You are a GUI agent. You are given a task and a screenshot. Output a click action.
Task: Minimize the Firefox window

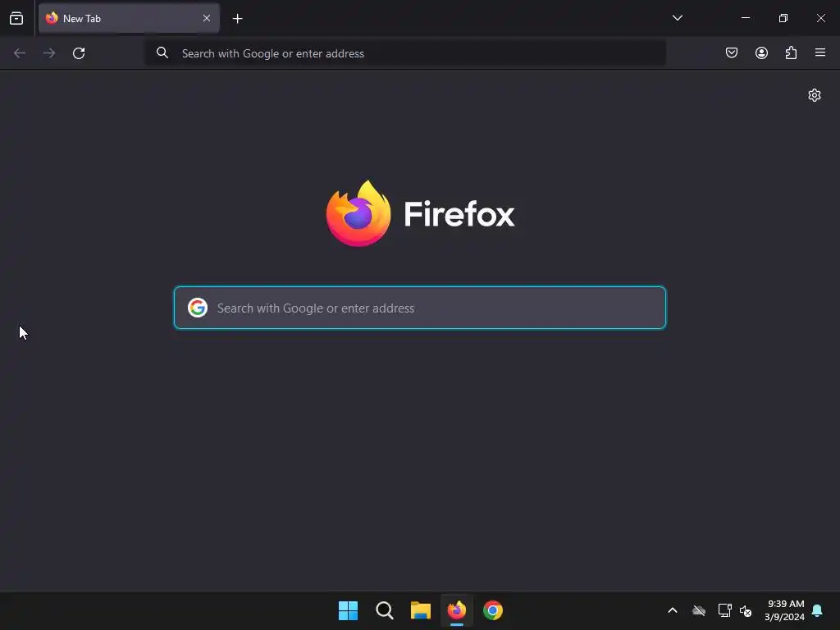pos(745,18)
